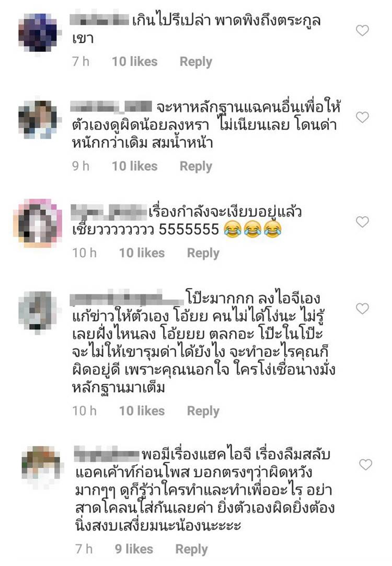Screen dimensions: 392x566
Task: Open blurred username of first commenter
Action: (x=99, y=20)
